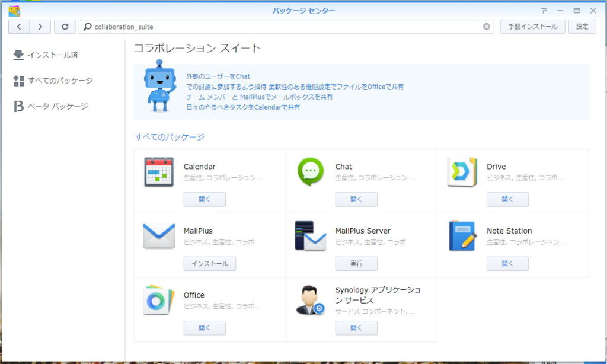Select ベータ パッケージ in the sidebar

click(x=57, y=106)
